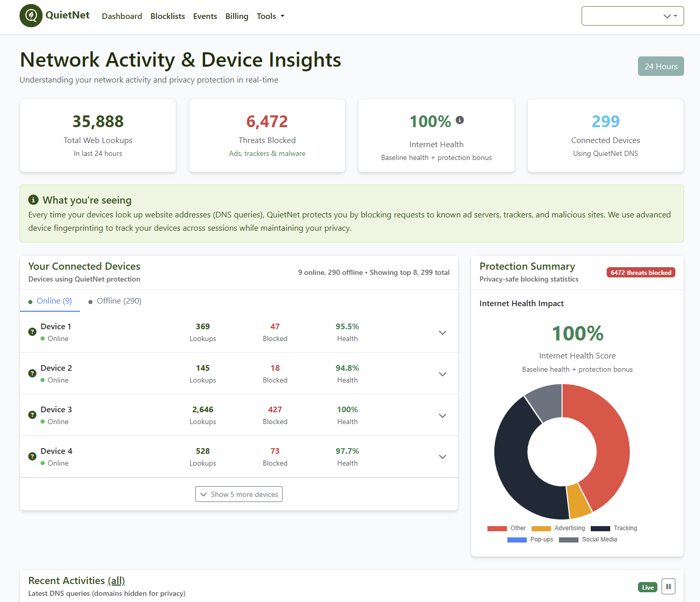Image resolution: width=700 pixels, height=602 pixels.
Task: Expand the Device 1 row chevron
Action: [443, 332]
